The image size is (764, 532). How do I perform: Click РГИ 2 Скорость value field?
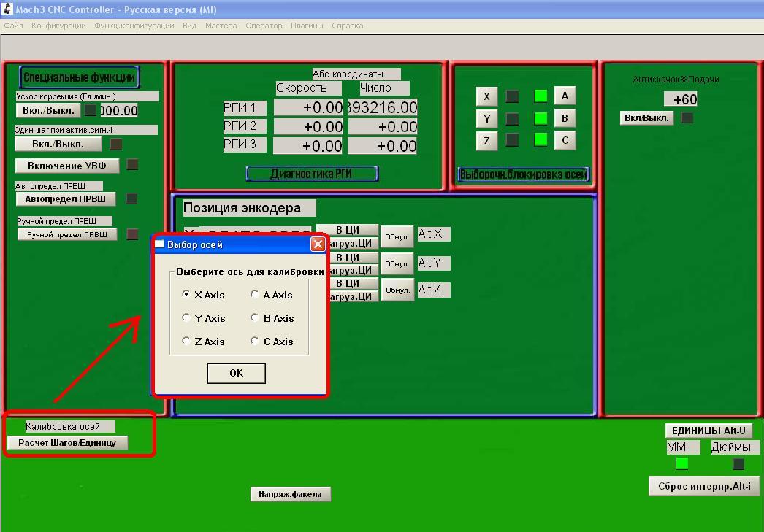[308, 126]
